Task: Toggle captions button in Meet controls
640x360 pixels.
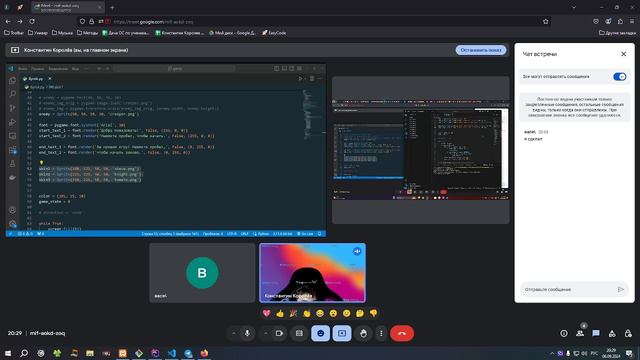Action: (x=299, y=333)
